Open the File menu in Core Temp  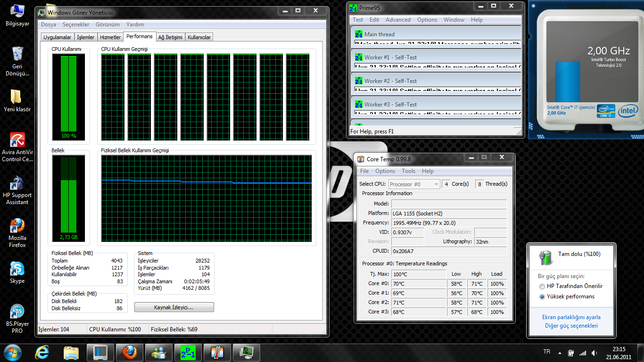(364, 171)
